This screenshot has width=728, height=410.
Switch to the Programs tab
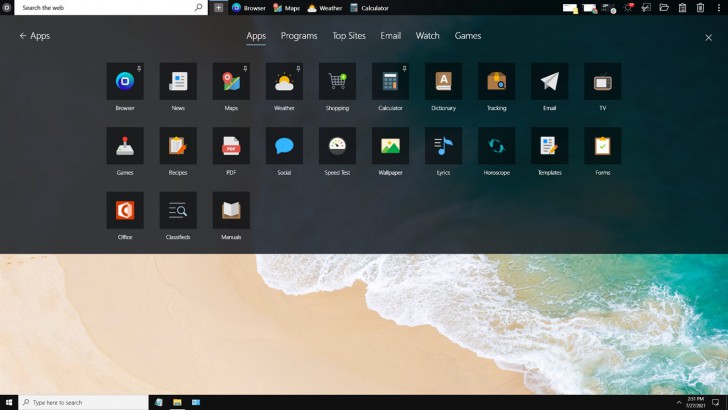299,36
